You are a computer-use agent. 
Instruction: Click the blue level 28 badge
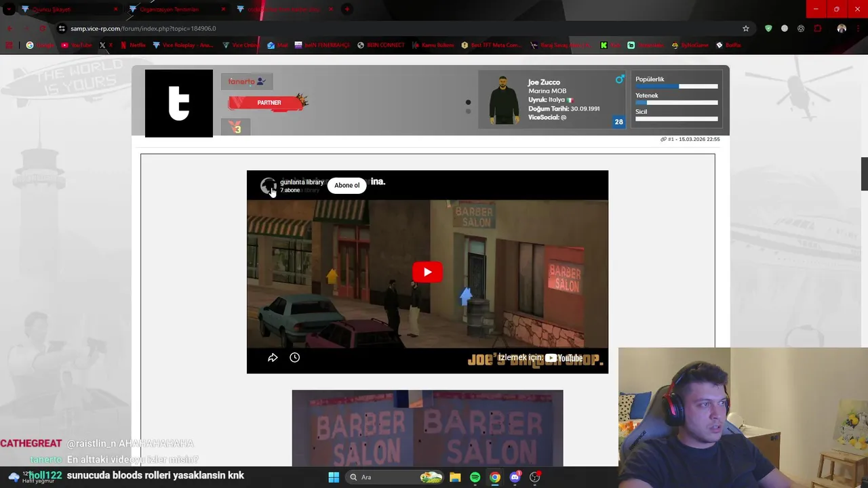click(618, 122)
